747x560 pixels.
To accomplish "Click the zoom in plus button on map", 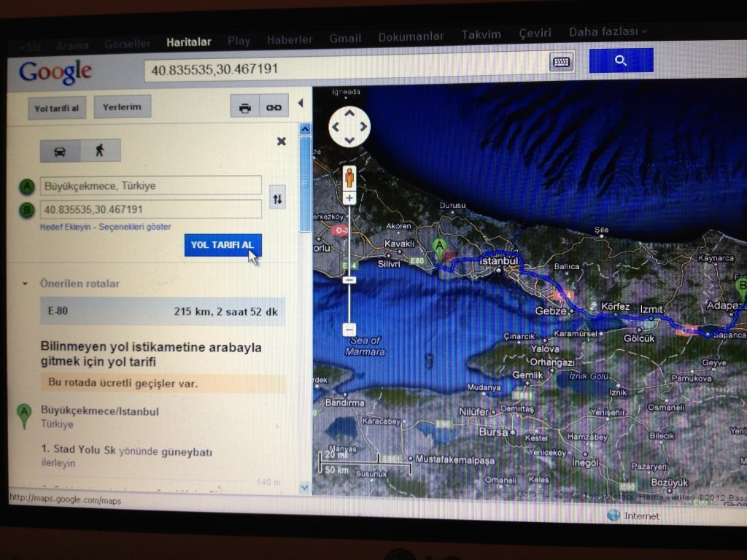I will coord(349,198).
